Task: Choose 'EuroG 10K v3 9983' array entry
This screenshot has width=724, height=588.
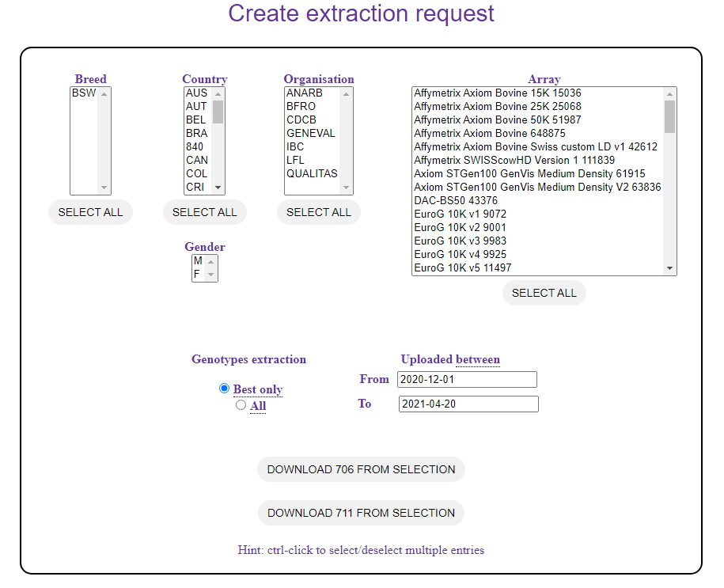Action: (461, 241)
